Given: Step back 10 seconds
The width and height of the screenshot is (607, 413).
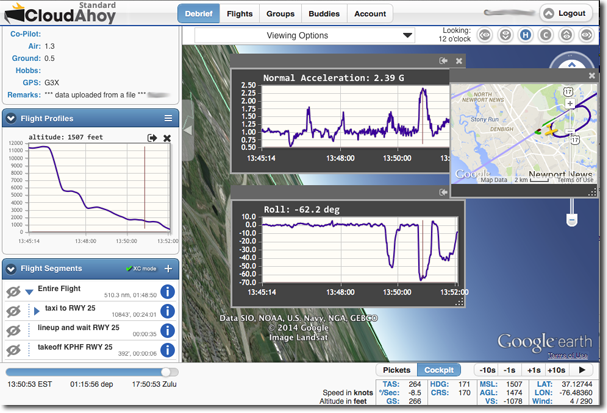Looking at the screenshot, I should (x=487, y=370).
